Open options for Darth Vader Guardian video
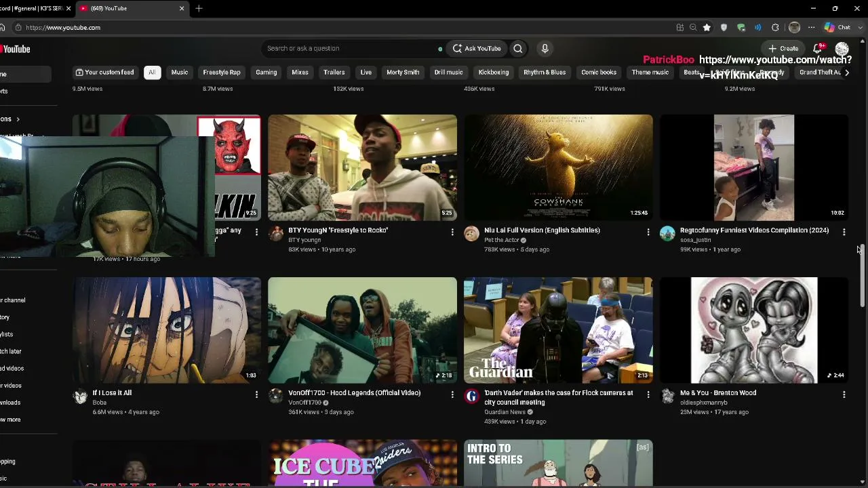This screenshot has width=868, height=488. (648, 394)
